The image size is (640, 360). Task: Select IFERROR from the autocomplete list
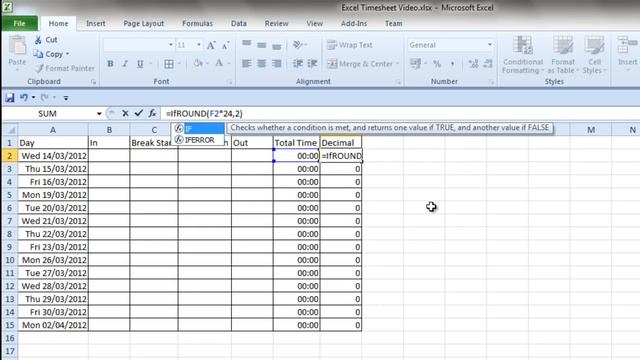point(198,140)
